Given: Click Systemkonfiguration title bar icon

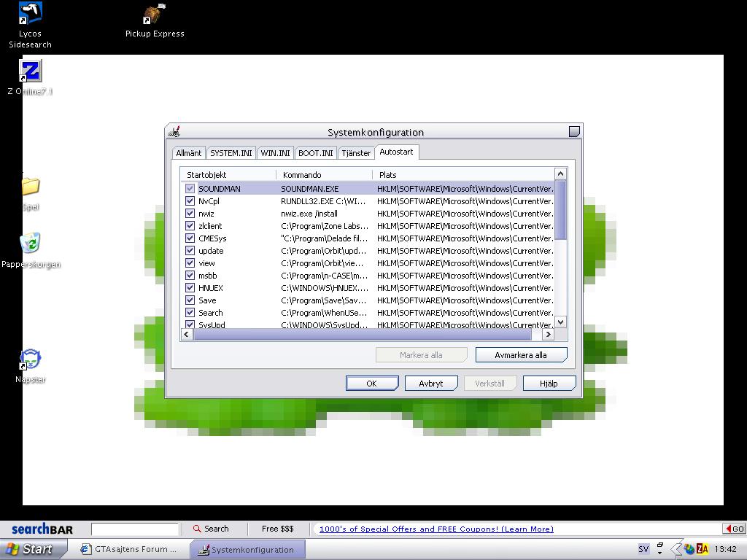Looking at the screenshot, I should coord(174,131).
